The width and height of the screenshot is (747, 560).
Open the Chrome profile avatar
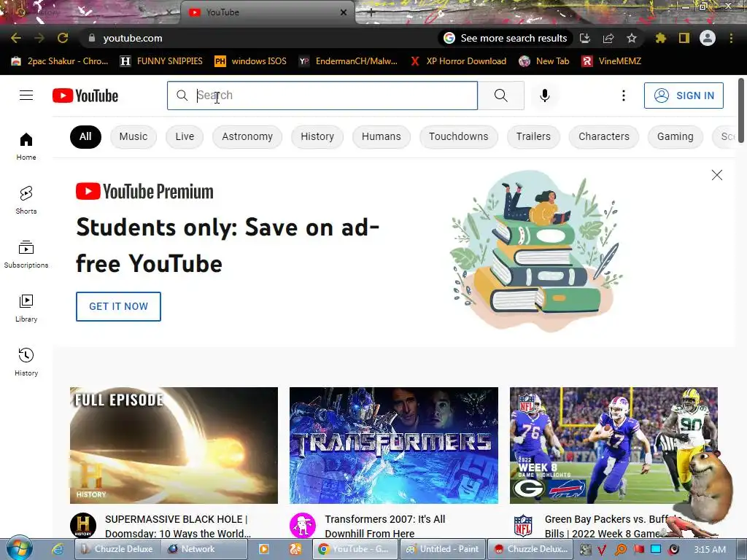[708, 38]
